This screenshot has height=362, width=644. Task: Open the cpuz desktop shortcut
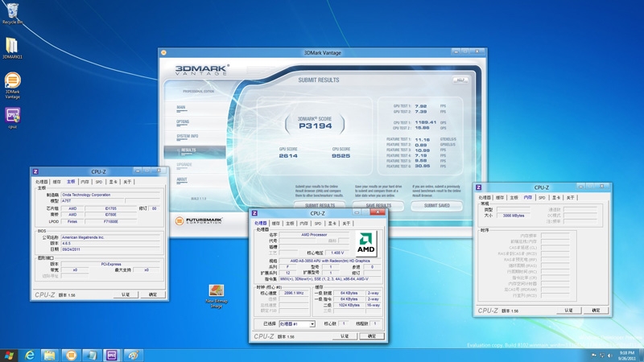click(x=12, y=115)
